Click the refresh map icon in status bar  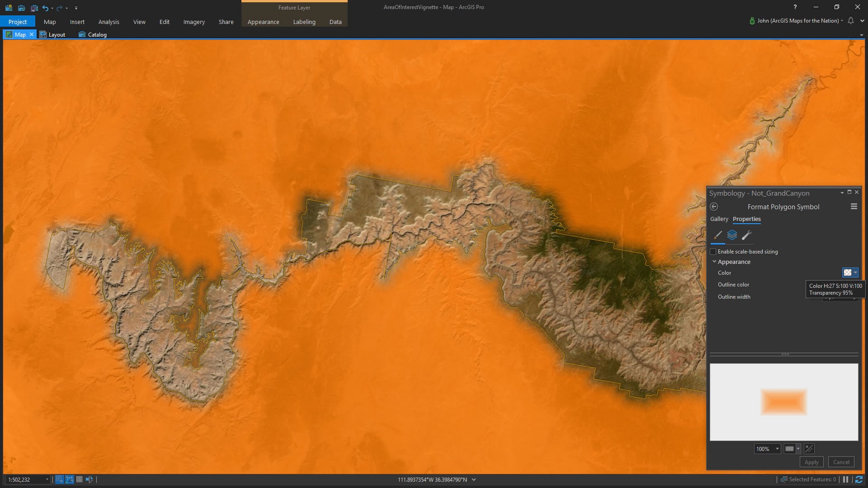(x=859, y=479)
